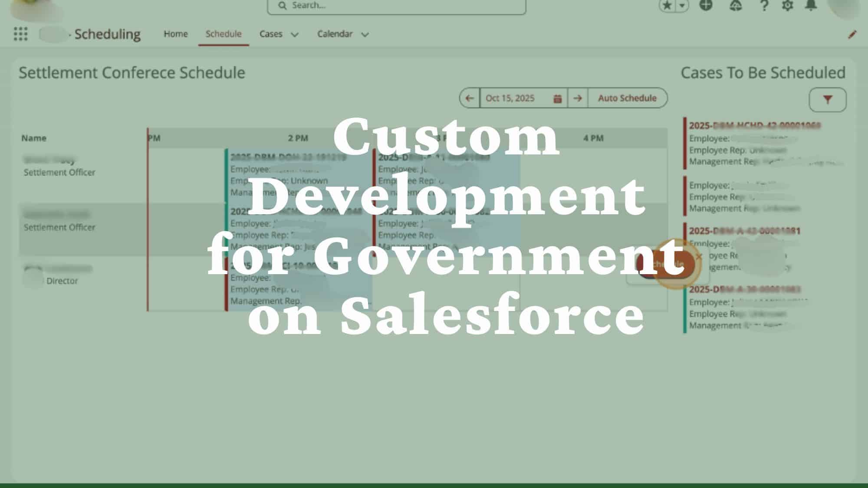Expand the Cases tab dropdown chevron
This screenshot has height=488, width=868.
pos(295,35)
